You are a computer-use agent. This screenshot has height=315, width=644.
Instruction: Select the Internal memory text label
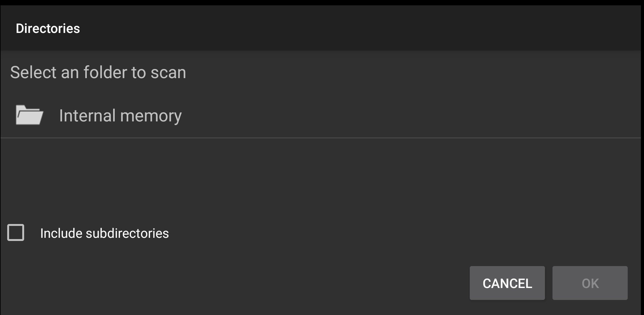[120, 116]
